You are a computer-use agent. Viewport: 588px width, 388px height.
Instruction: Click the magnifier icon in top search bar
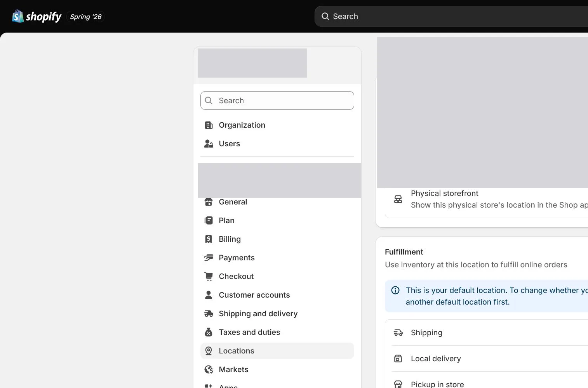[325, 16]
